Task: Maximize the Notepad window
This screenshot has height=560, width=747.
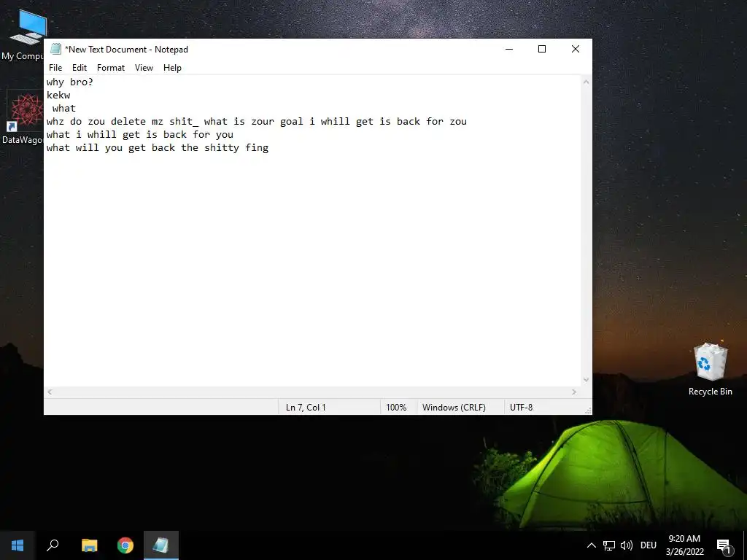Action: [x=542, y=49]
